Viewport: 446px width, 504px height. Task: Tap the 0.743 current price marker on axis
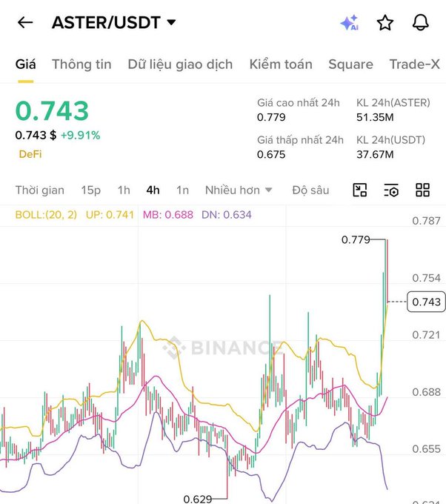point(426,302)
